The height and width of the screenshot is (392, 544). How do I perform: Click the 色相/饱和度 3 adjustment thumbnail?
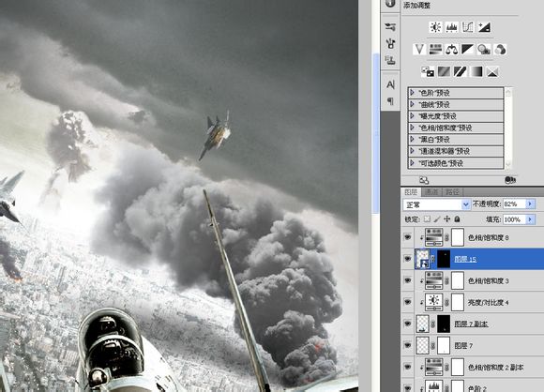(x=433, y=280)
